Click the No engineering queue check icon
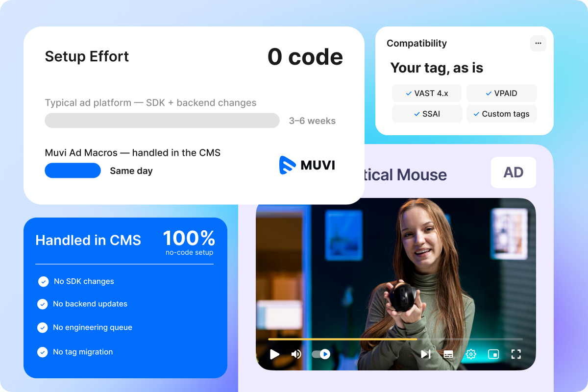588x392 pixels. (x=43, y=327)
